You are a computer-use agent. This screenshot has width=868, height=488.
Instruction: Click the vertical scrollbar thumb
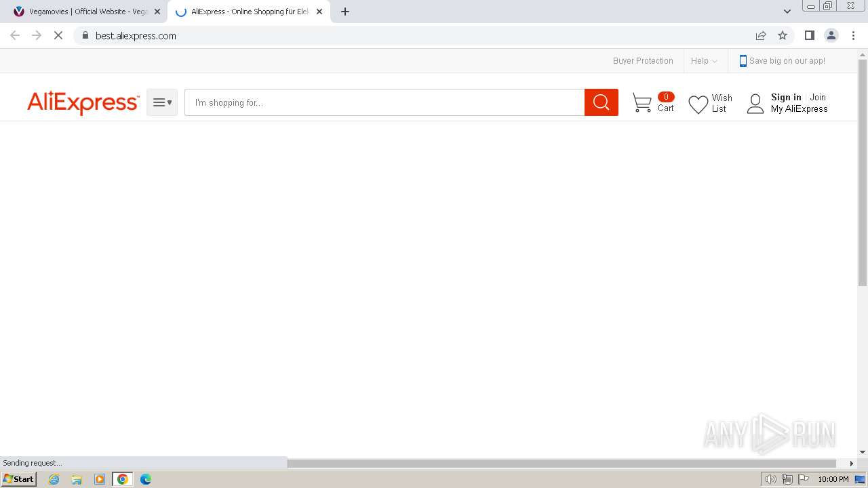coord(863,173)
